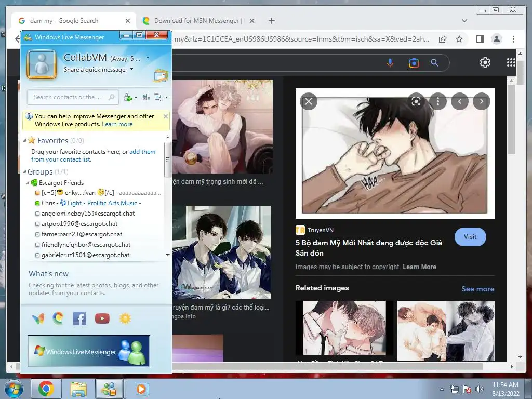Open the media player taskbar icon
Image resolution: width=532 pixels, height=399 pixels.
(141, 389)
